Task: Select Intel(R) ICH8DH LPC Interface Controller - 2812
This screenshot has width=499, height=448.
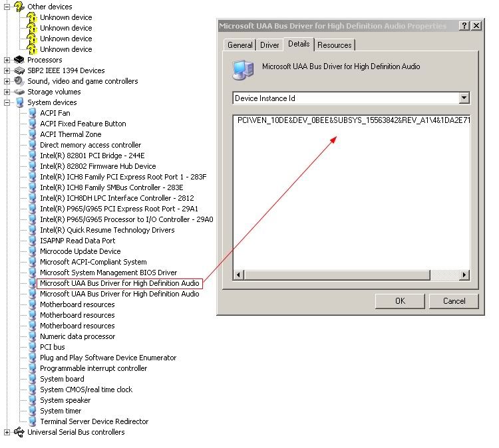Action: tap(117, 198)
